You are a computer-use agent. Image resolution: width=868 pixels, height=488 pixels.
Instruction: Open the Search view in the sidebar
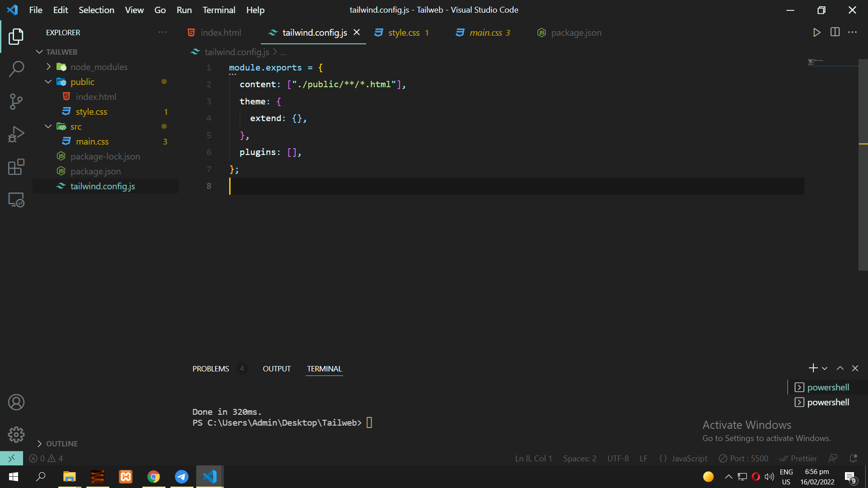click(16, 69)
